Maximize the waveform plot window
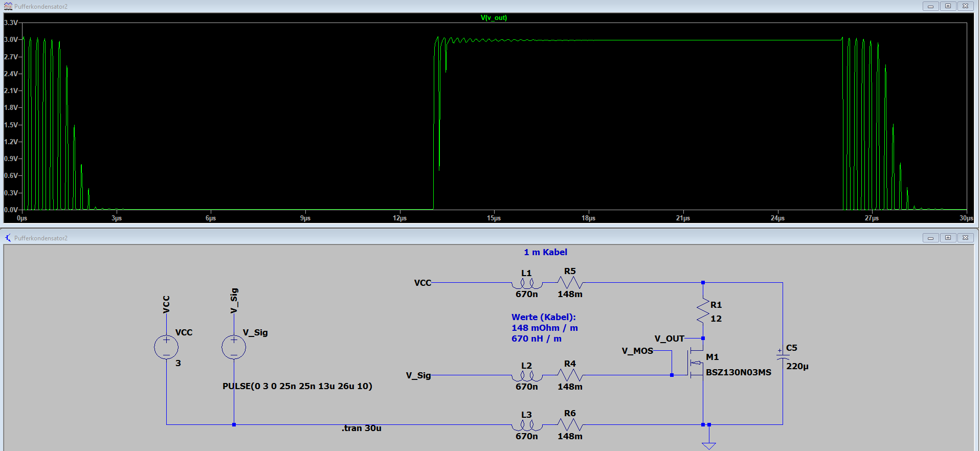Image resolution: width=980 pixels, height=451 pixels. click(948, 6)
